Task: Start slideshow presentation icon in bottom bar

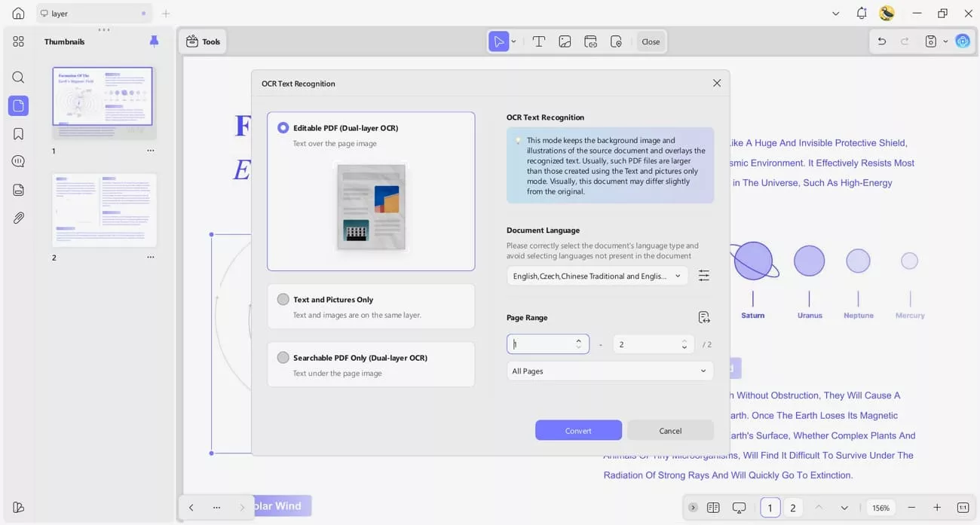Action: (x=739, y=508)
